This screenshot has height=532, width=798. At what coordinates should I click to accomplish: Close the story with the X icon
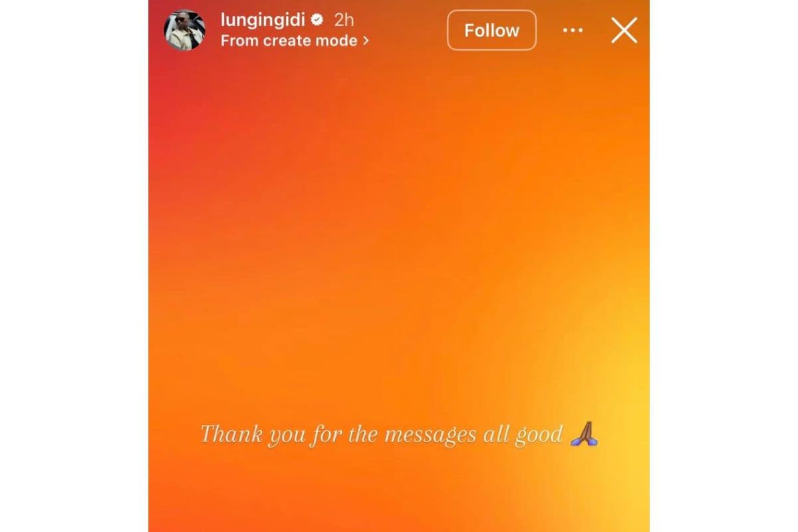pos(624,30)
